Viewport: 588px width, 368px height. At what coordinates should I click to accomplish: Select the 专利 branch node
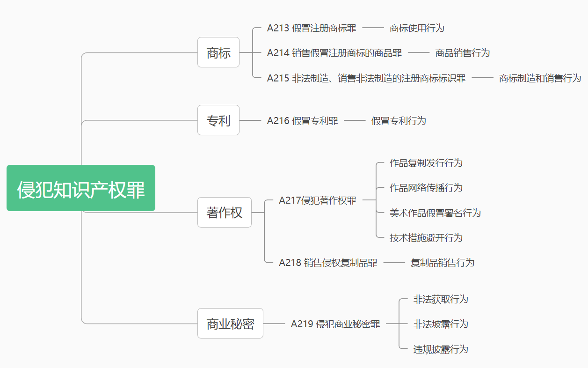click(x=218, y=120)
